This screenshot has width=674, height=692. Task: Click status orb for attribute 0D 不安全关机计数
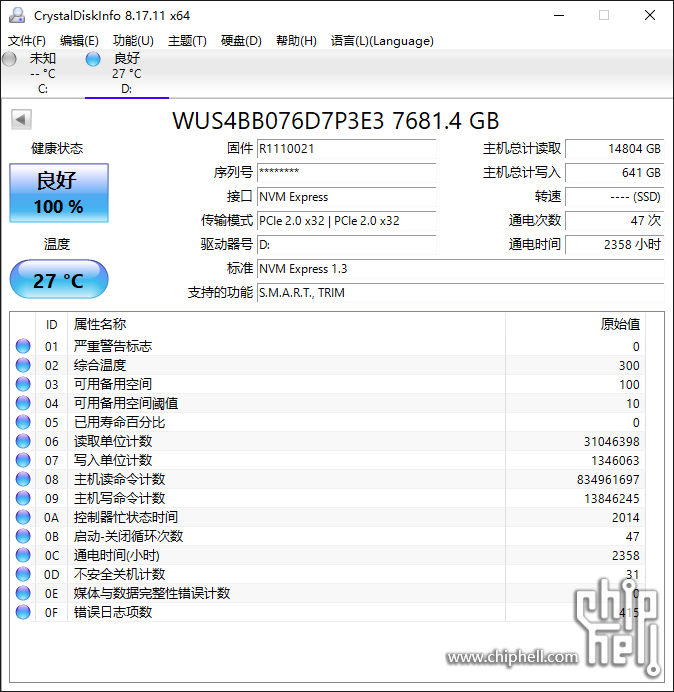click(x=23, y=574)
